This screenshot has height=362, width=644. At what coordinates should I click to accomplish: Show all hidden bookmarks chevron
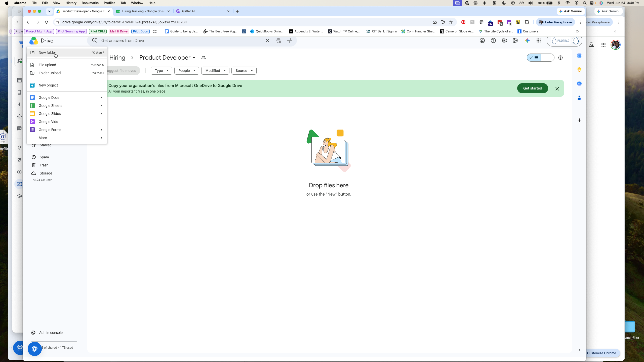click(x=577, y=31)
